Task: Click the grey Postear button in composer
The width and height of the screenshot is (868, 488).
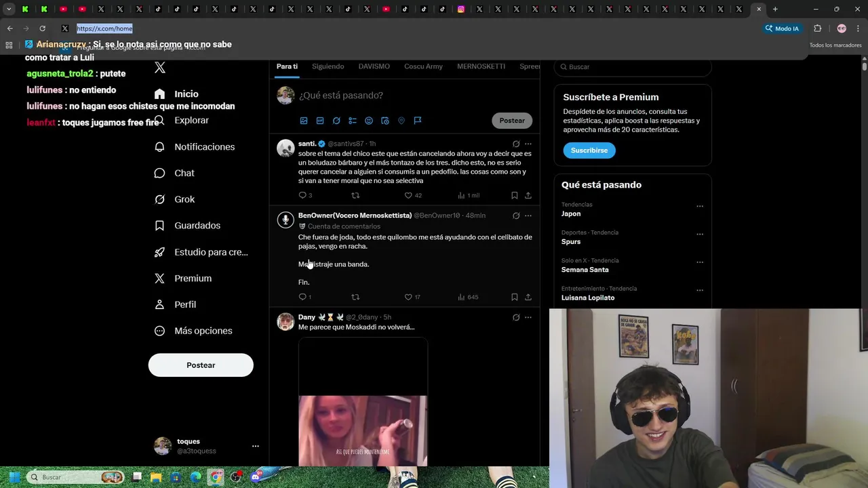Action: click(512, 121)
